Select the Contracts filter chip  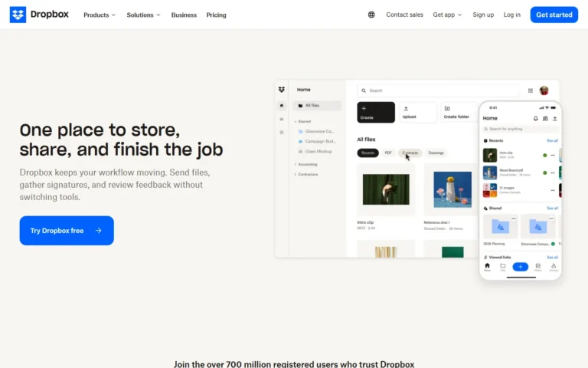(x=410, y=153)
